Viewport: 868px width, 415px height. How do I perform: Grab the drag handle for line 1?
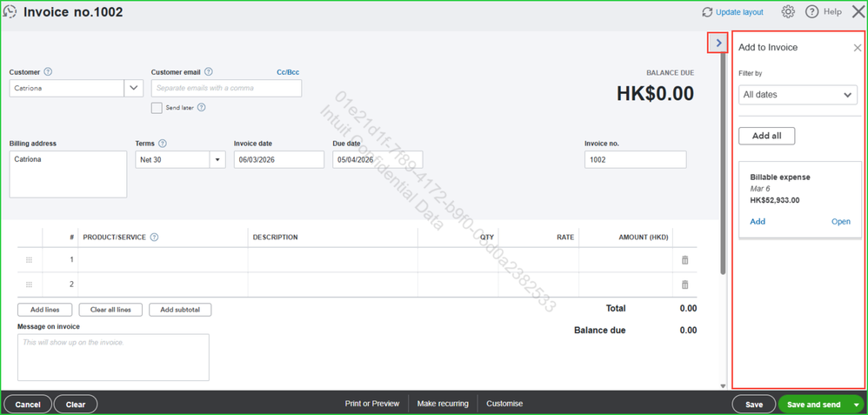click(x=30, y=260)
